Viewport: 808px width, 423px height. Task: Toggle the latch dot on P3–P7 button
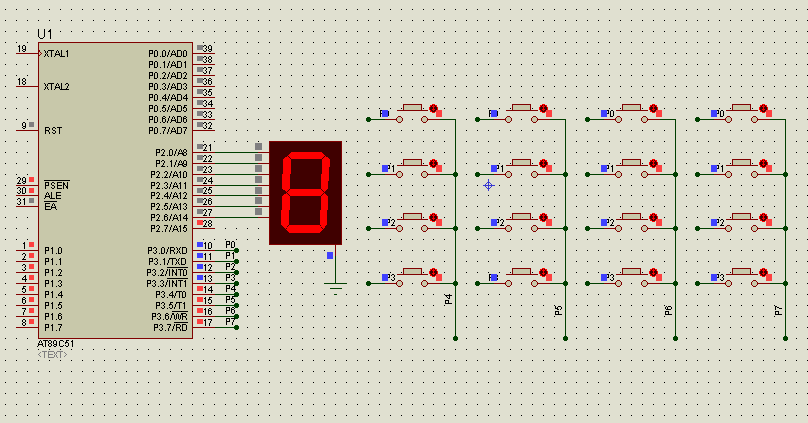click(763, 273)
